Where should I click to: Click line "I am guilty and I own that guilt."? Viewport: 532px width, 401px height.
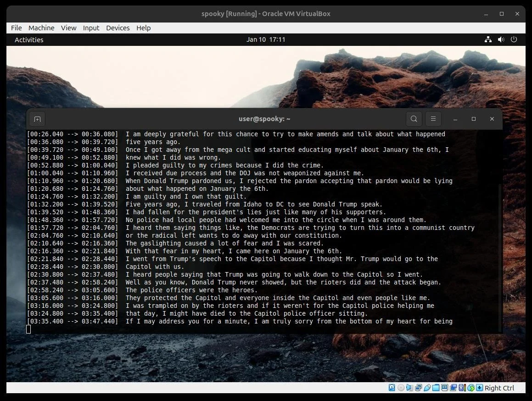(186, 196)
